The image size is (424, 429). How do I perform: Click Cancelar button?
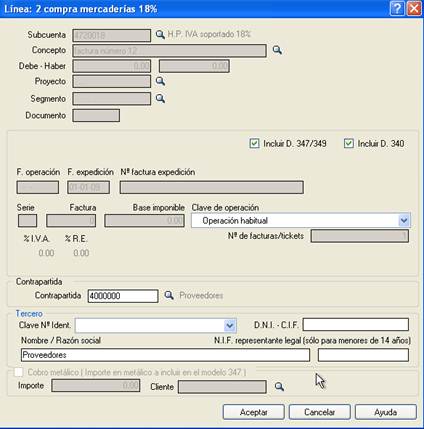[x=319, y=412]
